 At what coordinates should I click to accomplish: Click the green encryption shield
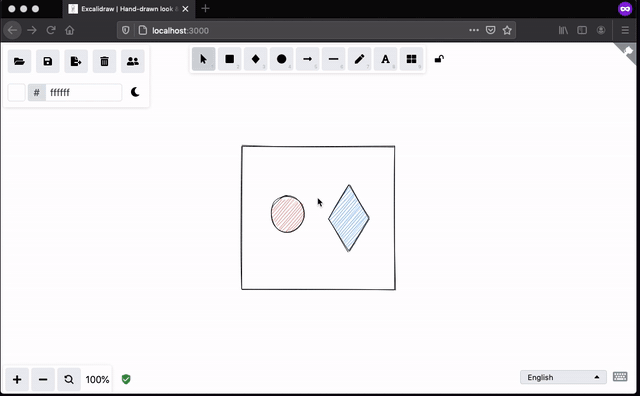pyautogui.click(x=126, y=379)
